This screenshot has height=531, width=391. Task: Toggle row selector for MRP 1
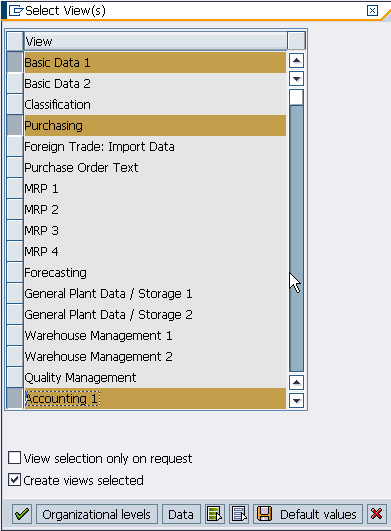point(15,188)
